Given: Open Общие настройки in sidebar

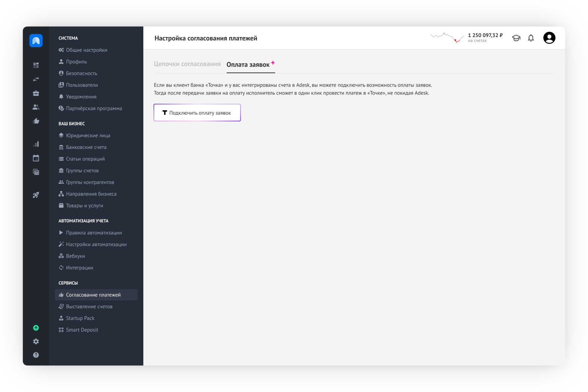Looking at the screenshot, I should tap(86, 50).
